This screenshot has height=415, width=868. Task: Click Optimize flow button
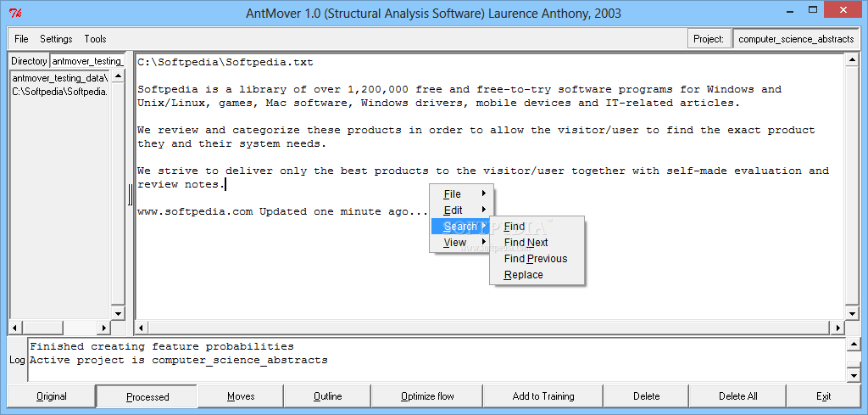(427, 396)
